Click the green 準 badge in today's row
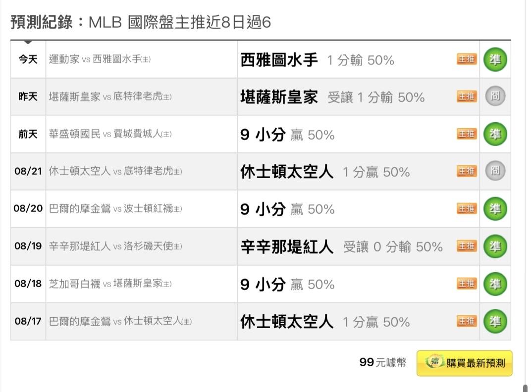 click(495, 60)
